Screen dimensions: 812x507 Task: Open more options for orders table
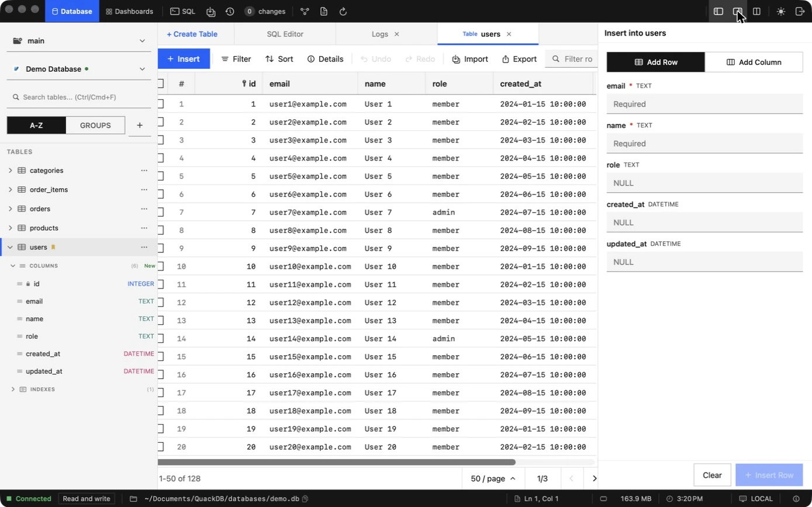click(x=144, y=209)
